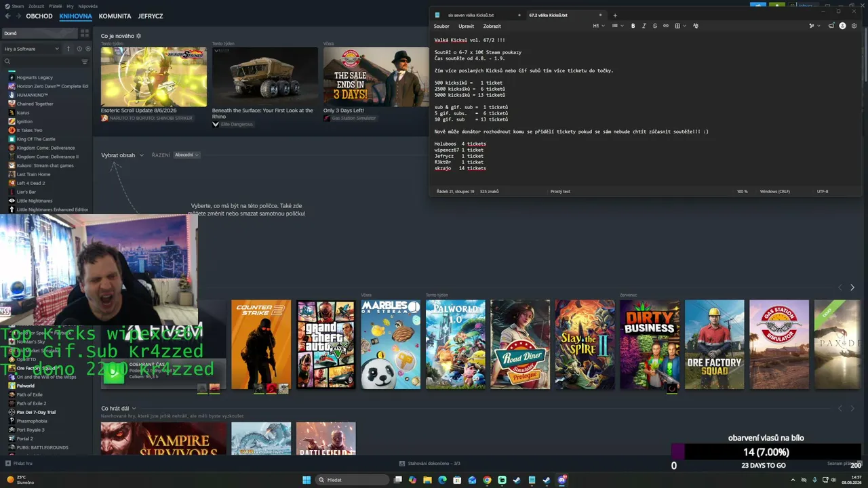This screenshot has height=488, width=868.
Task: Open the OBCHOD store tab
Action: 39,16
